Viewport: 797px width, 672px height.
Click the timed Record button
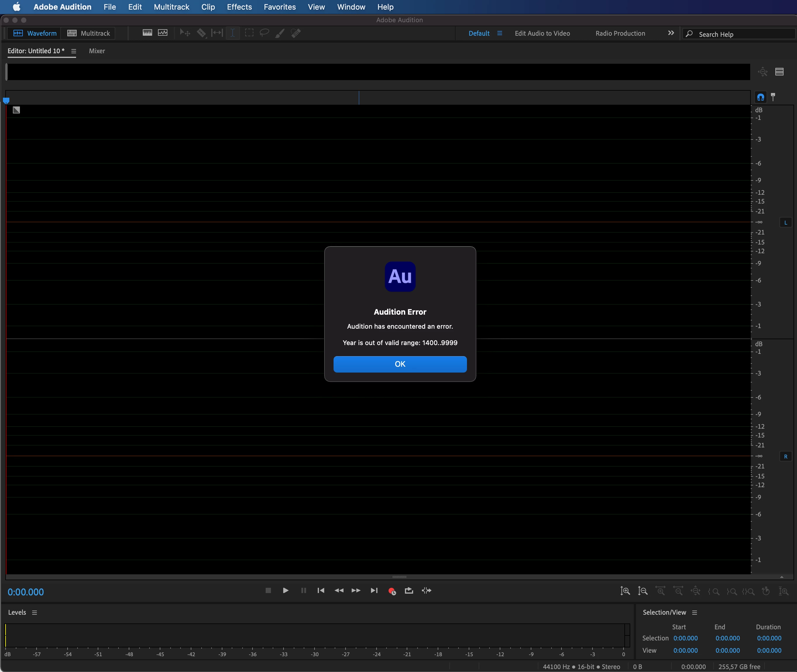(x=391, y=591)
